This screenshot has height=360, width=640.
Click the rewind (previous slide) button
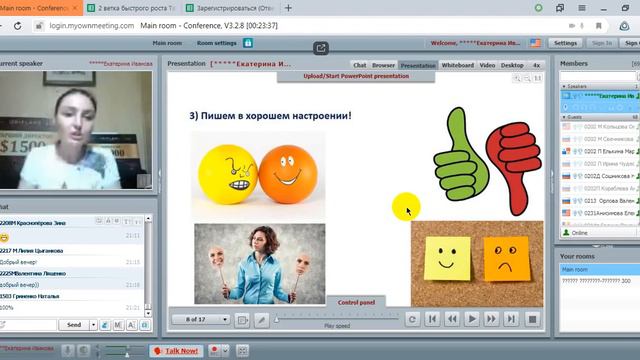click(x=452, y=319)
